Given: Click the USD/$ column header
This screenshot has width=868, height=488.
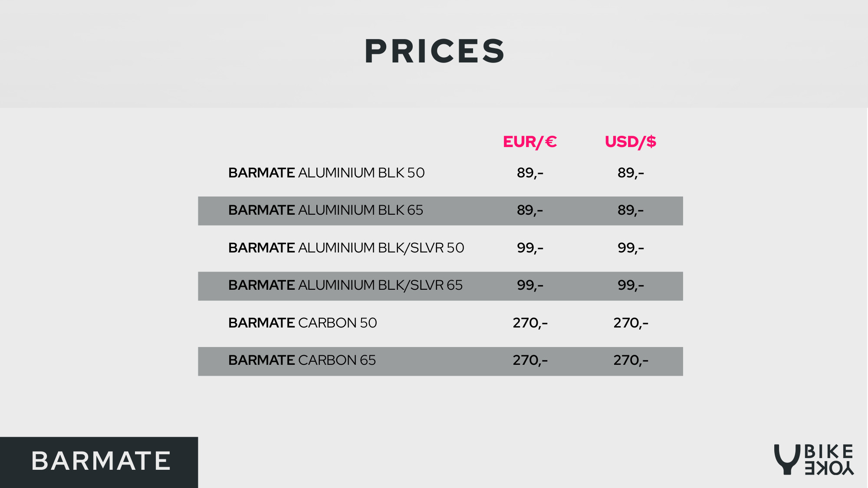Looking at the screenshot, I should pyautogui.click(x=630, y=142).
